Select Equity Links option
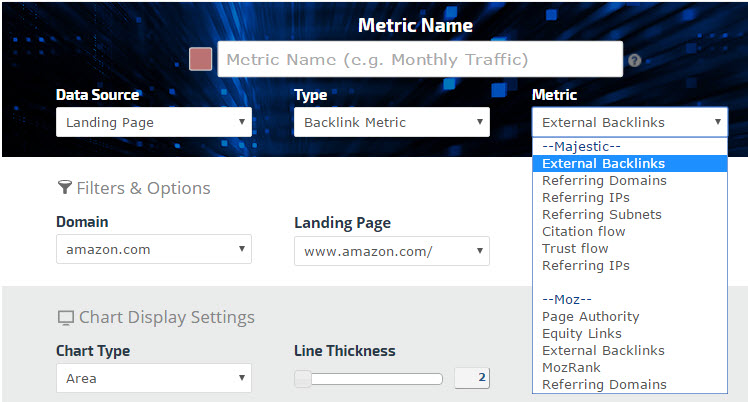Viewport: 748px width, 402px height. (x=581, y=334)
